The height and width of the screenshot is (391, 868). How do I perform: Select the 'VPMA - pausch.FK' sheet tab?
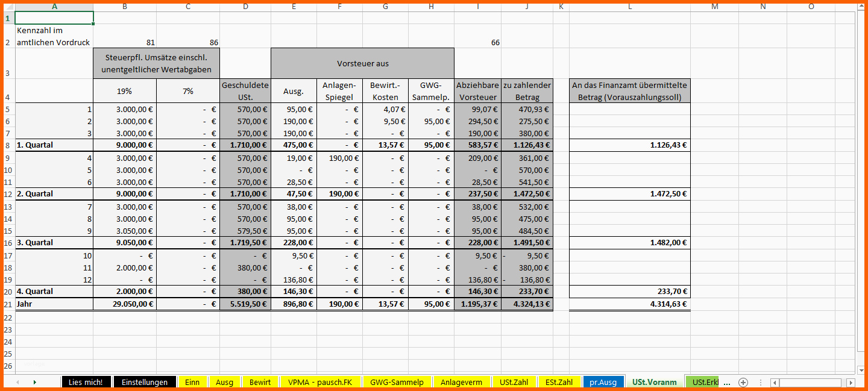tap(320, 382)
